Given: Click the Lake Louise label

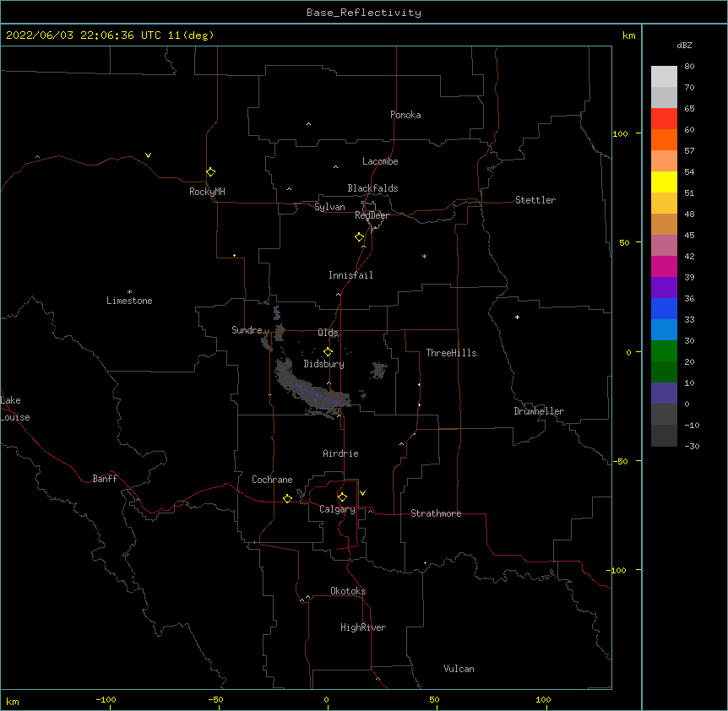Looking at the screenshot, I should (15, 409).
